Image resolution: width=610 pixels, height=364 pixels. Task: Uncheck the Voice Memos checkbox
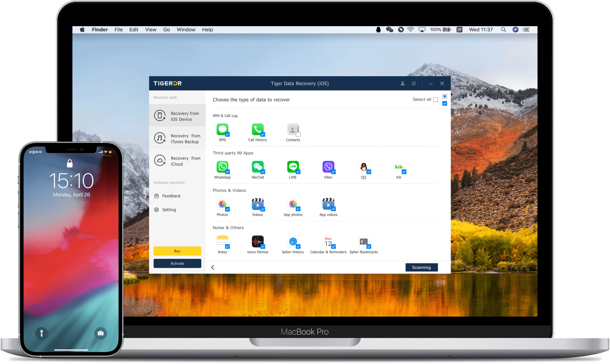pos(263,246)
